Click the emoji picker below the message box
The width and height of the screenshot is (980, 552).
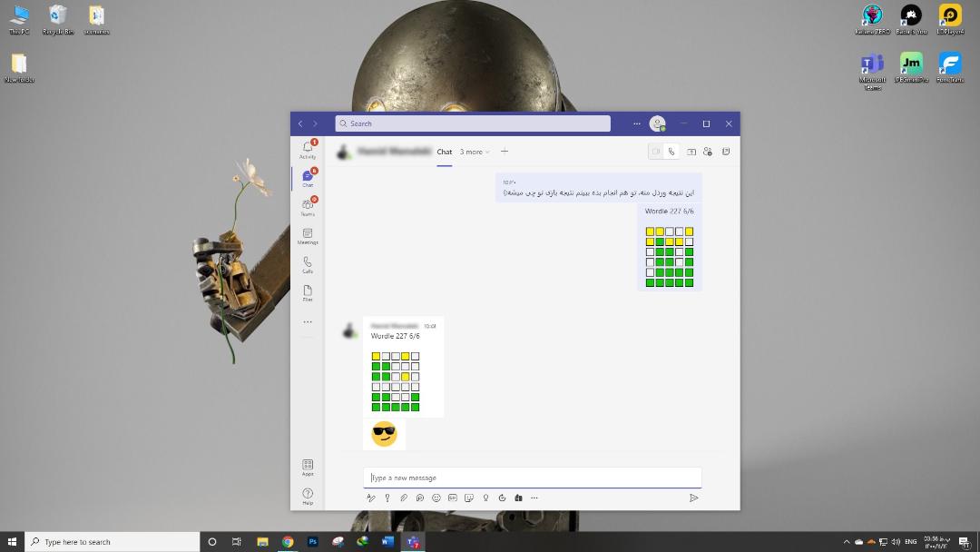(436, 498)
